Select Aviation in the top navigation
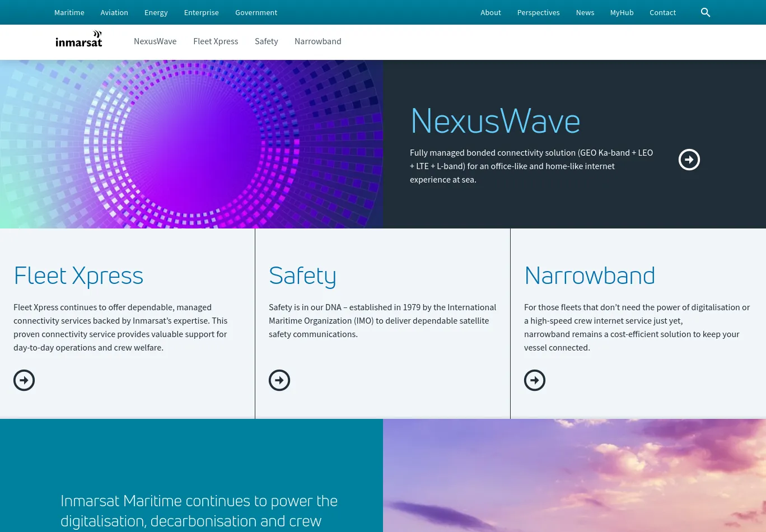Image resolution: width=766 pixels, height=532 pixels. pyautogui.click(x=114, y=12)
